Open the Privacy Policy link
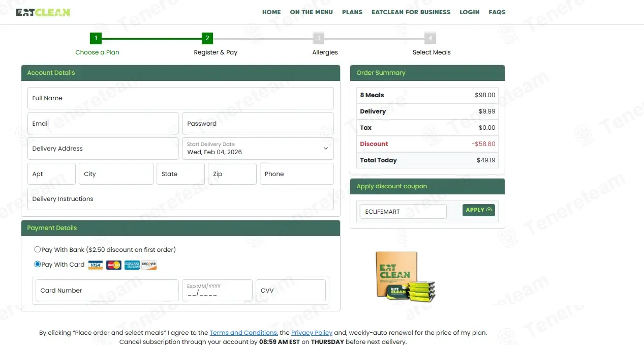644x345 pixels. [312, 333]
